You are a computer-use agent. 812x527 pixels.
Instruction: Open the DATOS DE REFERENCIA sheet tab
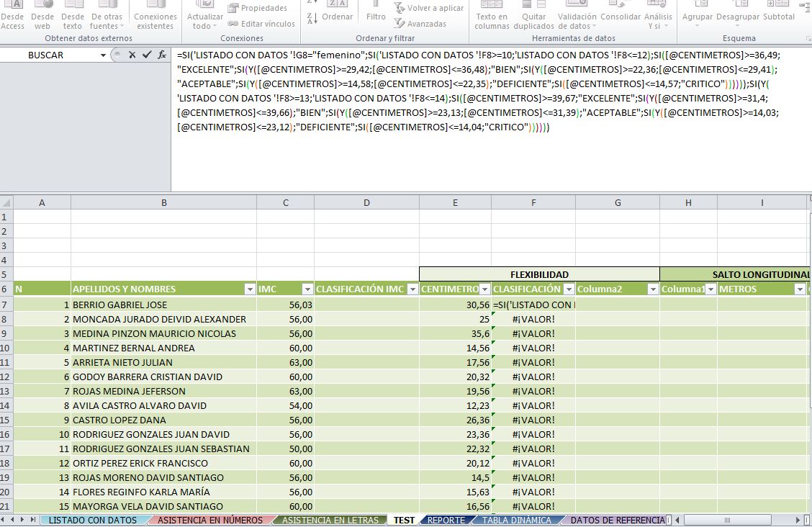coord(618,521)
